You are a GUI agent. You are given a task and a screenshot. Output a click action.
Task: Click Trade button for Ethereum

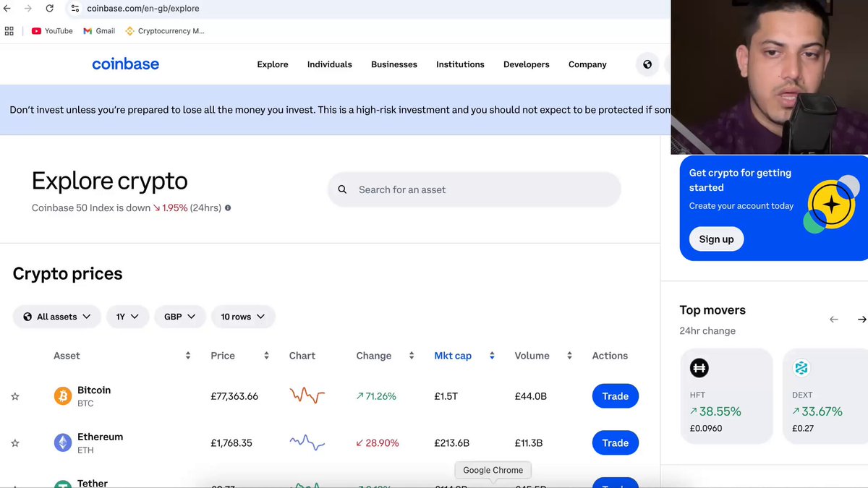616,442
